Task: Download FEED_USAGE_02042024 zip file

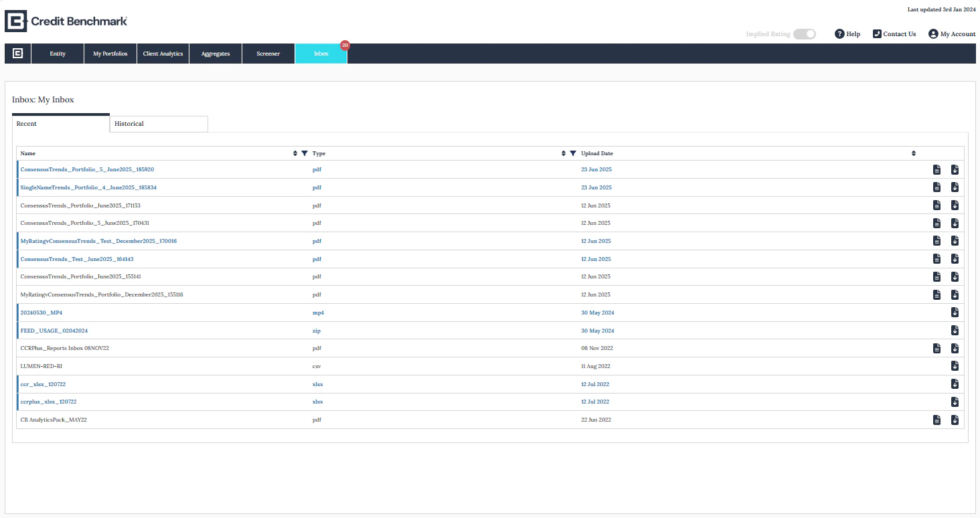Action: pos(955,331)
